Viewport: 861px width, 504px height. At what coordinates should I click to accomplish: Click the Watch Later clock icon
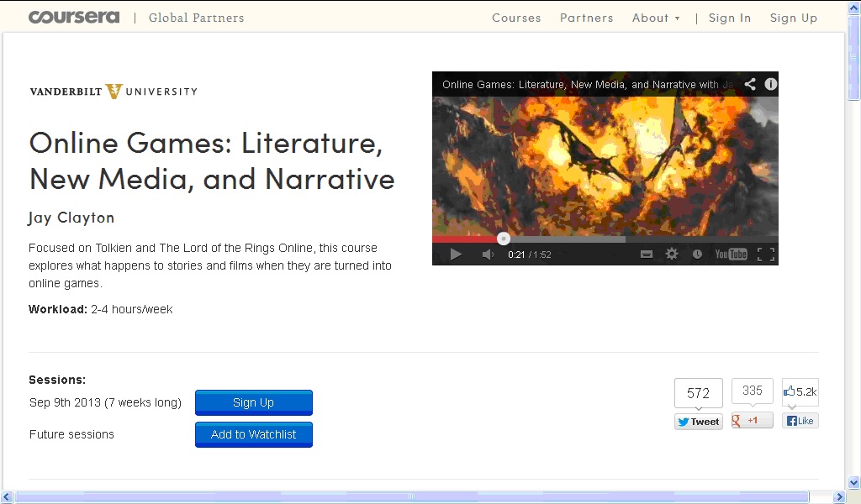point(697,255)
